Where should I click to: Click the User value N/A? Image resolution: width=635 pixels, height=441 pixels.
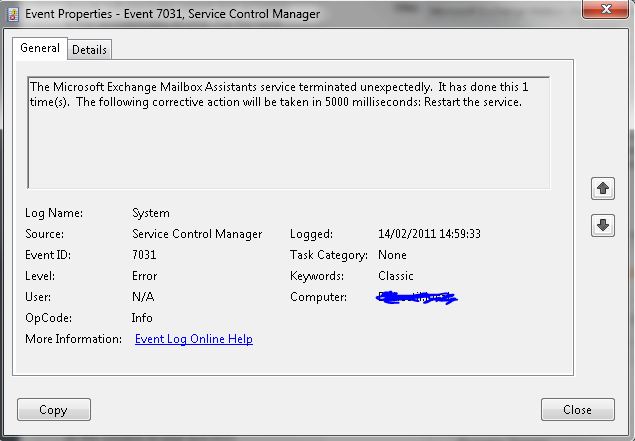pyautogui.click(x=143, y=297)
